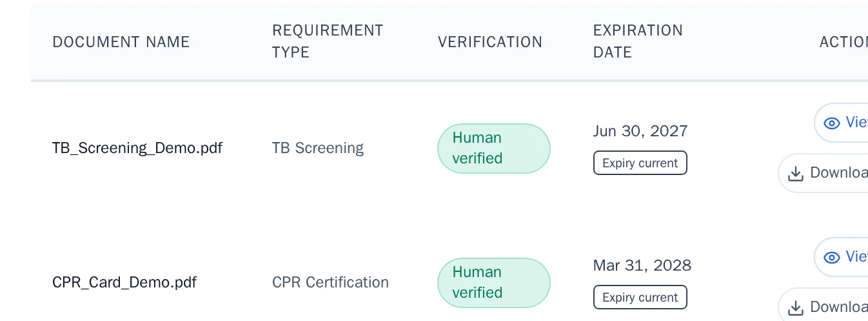Image resolution: width=868 pixels, height=321 pixels.
Task: View the CPR_Card_Demo.pdf document
Action: pyautogui.click(x=842, y=257)
